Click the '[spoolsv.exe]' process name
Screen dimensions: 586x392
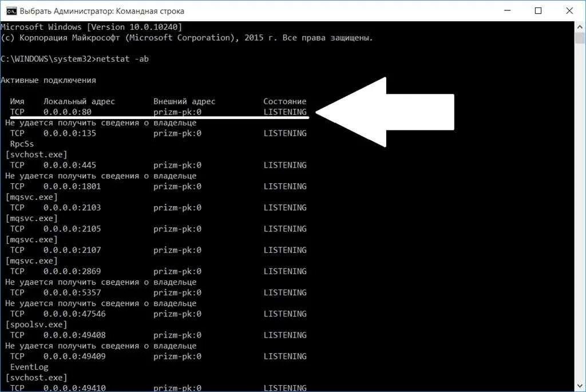36,324
